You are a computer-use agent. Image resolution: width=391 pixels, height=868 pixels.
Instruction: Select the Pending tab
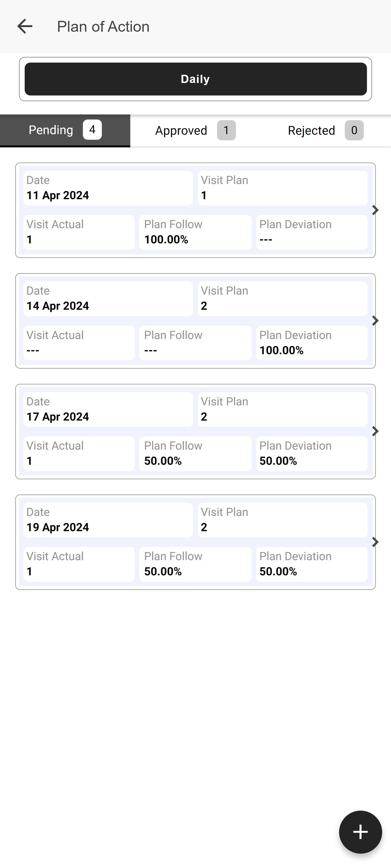pyautogui.click(x=65, y=130)
